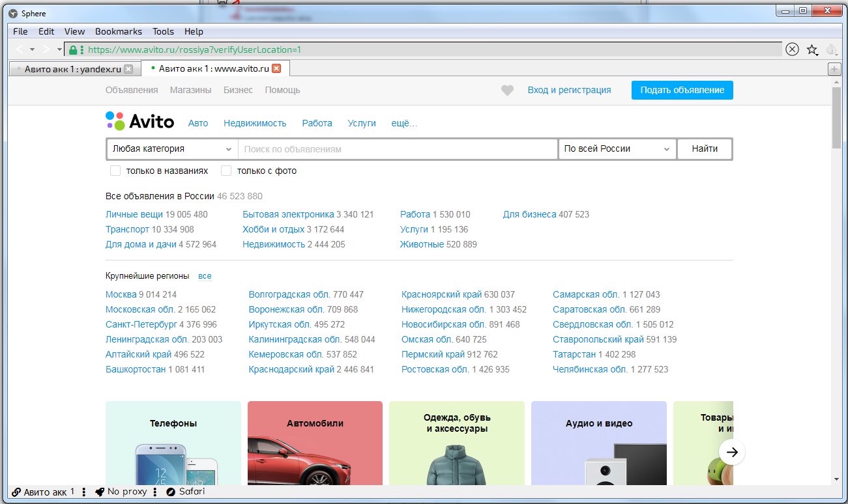Click the green padlock security icon
Image resolution: width=848 pixels, height=504 pixels.
(73, 49)
